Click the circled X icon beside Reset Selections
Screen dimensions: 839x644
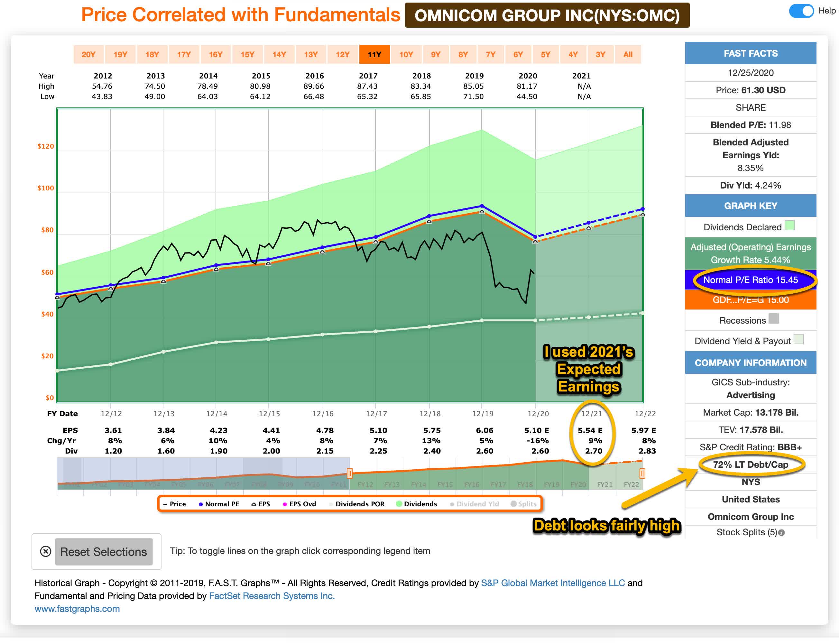click(46, 552)
